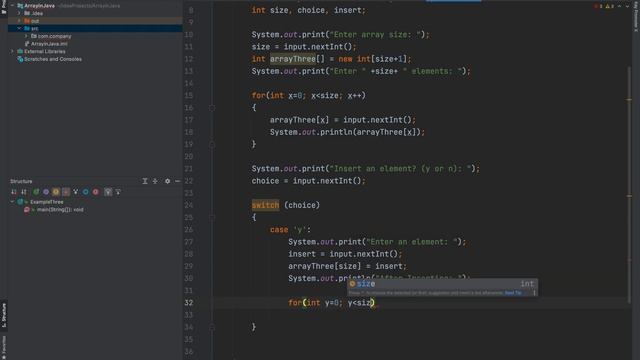
Task: Open Structure panel settings gear
Action: click(167, 181)
